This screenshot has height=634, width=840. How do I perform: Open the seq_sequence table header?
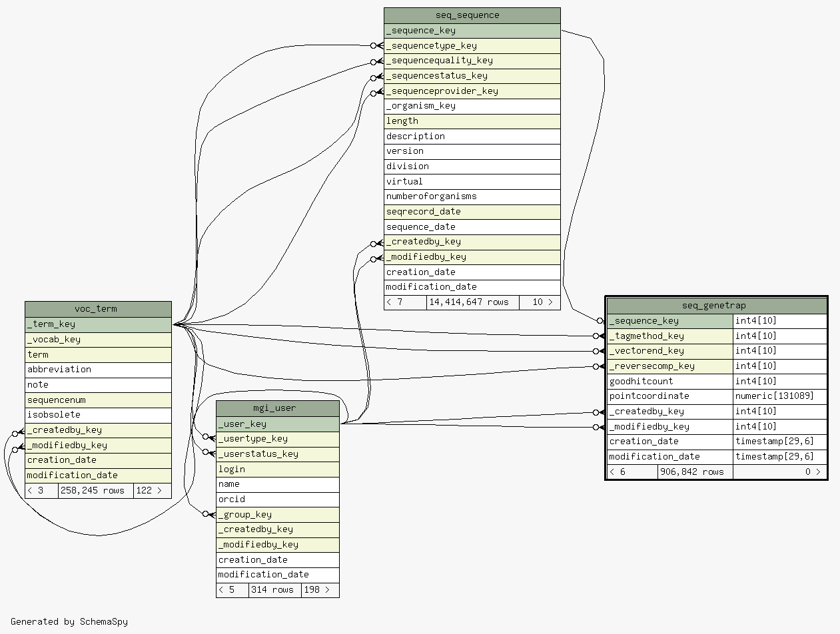point(472,15)
